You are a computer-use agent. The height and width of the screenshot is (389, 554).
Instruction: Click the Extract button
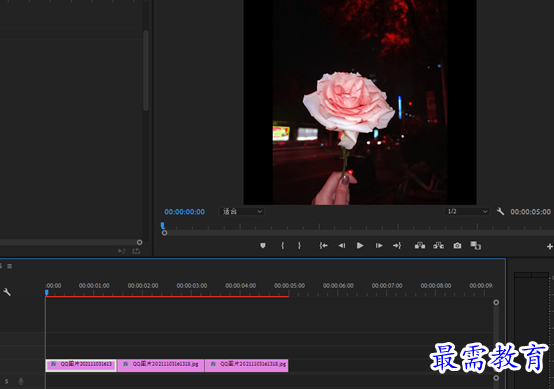(x=438, y=246)
